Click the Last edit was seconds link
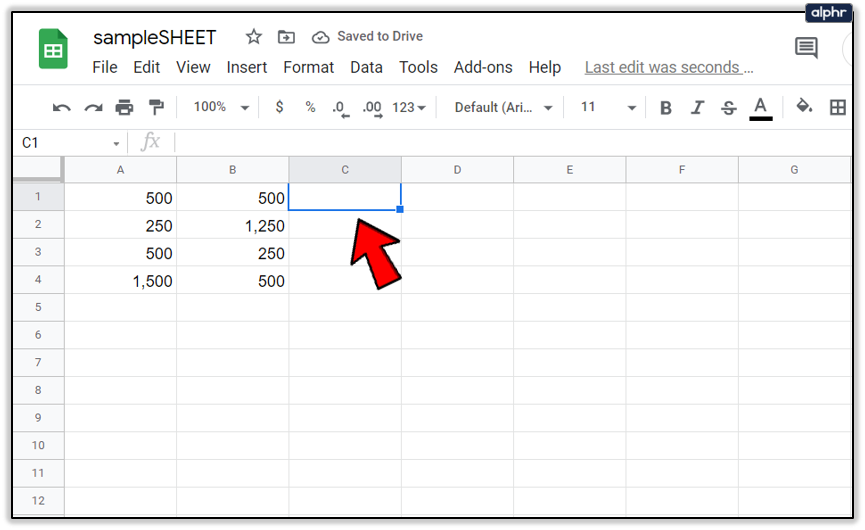 669,67
